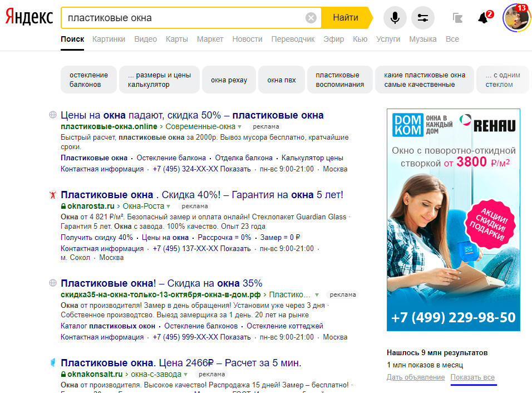Switch to the Видео tab
This screenshot has height=393, width=532.
[146, 39]
